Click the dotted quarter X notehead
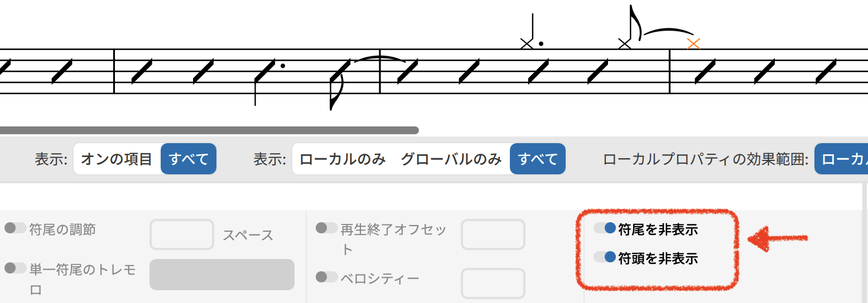 click(527, 43)
